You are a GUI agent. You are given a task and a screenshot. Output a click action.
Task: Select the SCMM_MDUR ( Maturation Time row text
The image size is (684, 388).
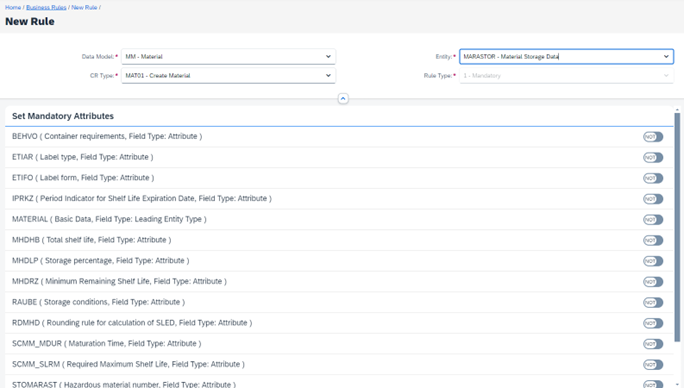106,343
